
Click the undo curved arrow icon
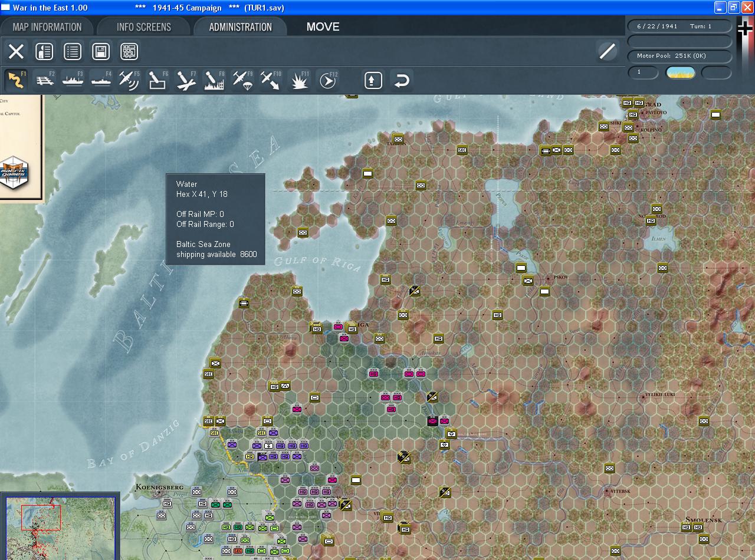point(402,80)
